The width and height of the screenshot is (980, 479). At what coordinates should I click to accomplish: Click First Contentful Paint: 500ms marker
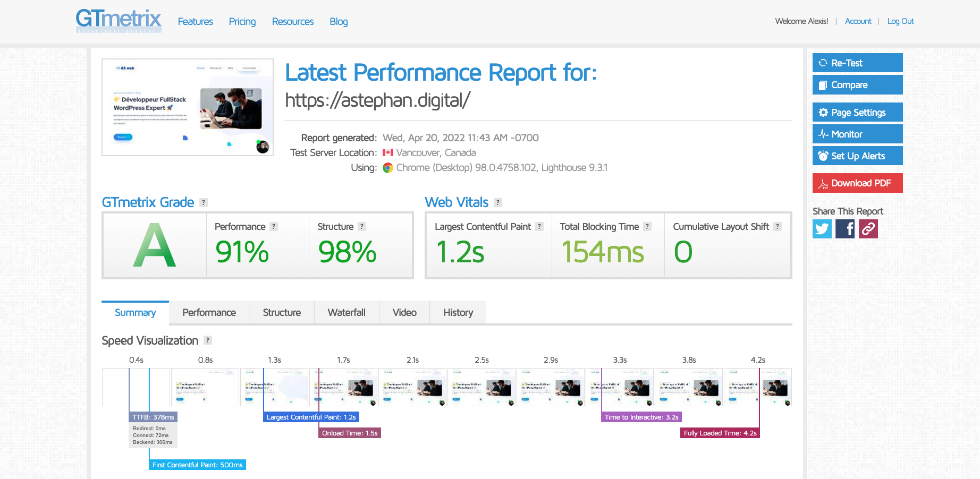coord(197,465)
